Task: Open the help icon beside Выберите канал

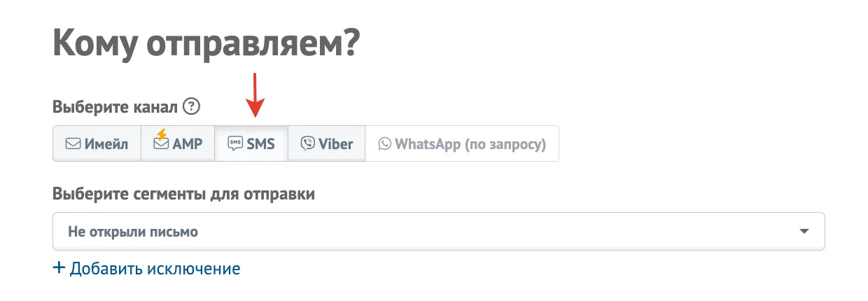Action: 191,107
